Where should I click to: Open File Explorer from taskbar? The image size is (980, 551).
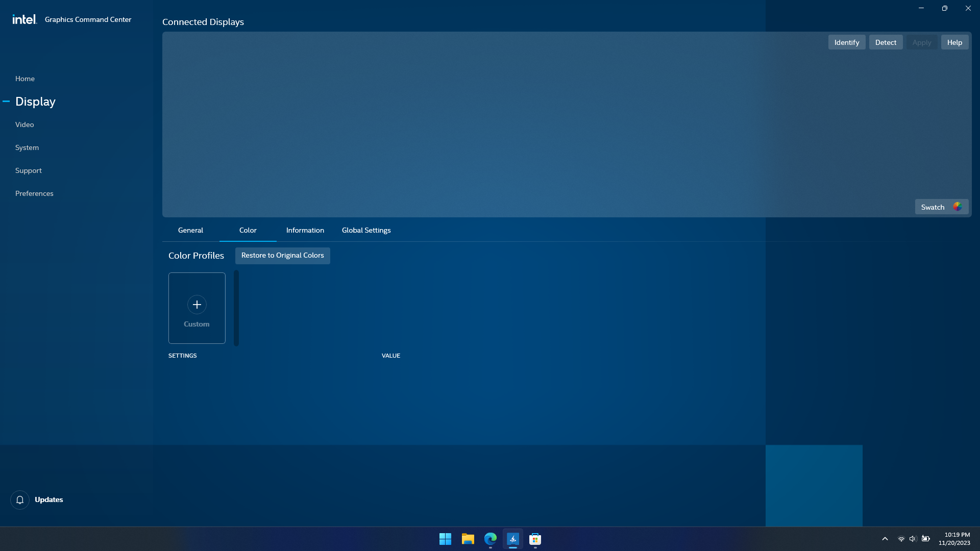468,539
